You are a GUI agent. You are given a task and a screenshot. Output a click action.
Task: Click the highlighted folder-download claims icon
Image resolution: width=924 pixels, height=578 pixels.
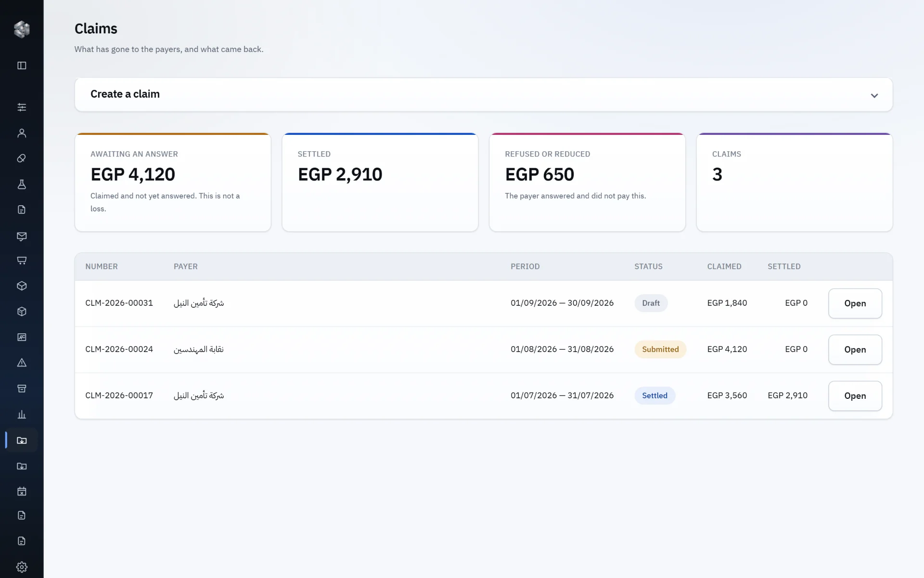[22, 440]
